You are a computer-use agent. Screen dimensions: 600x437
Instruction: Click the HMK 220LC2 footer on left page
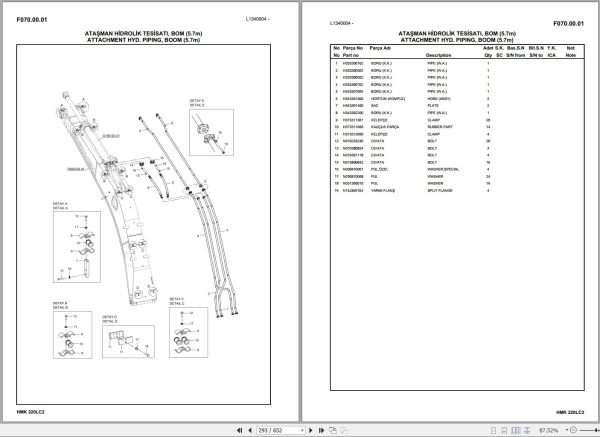coord(30,412)
